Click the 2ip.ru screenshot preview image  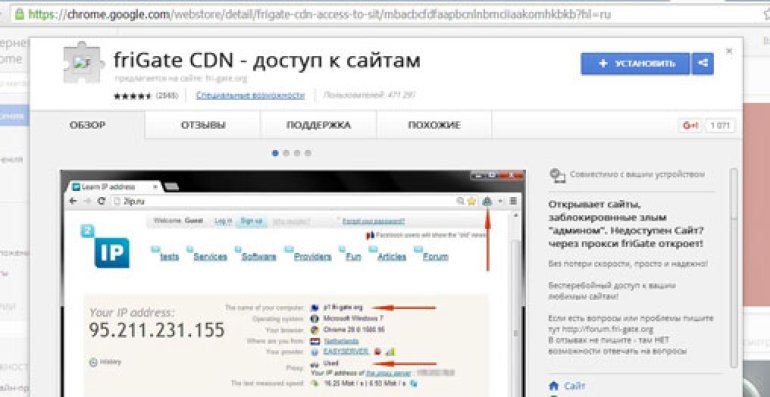click(293, 284)
